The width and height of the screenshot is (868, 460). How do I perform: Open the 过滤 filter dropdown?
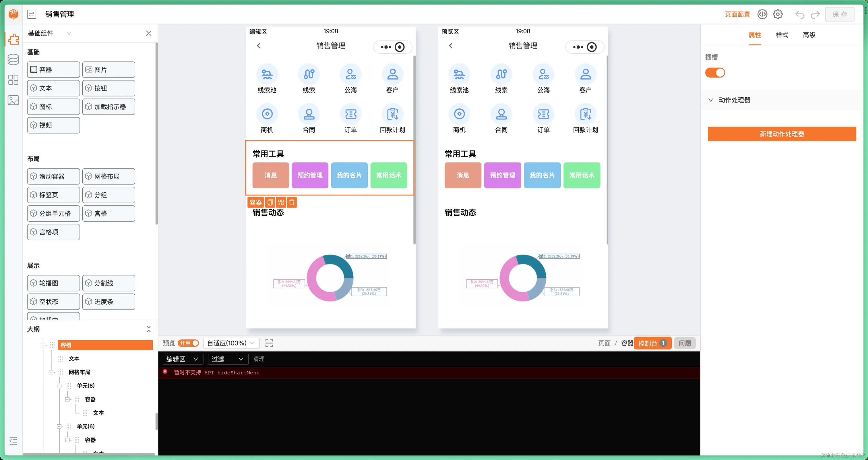[228, 359]
